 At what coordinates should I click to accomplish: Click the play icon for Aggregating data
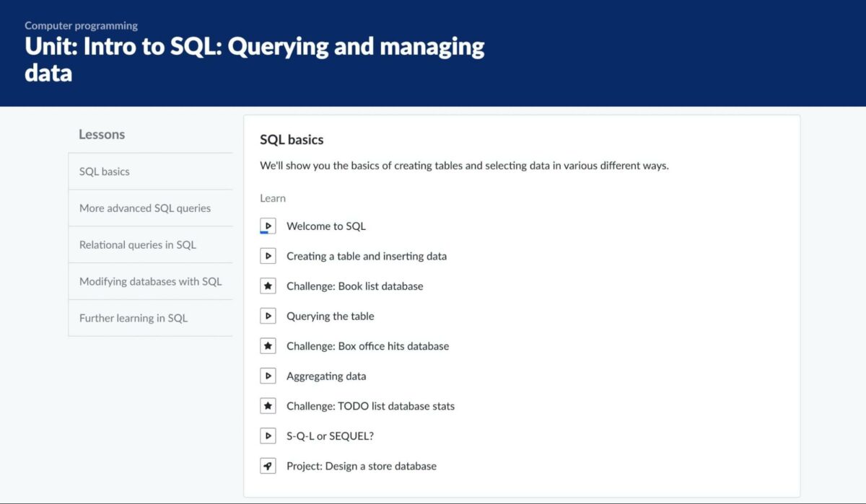[268, 375]
